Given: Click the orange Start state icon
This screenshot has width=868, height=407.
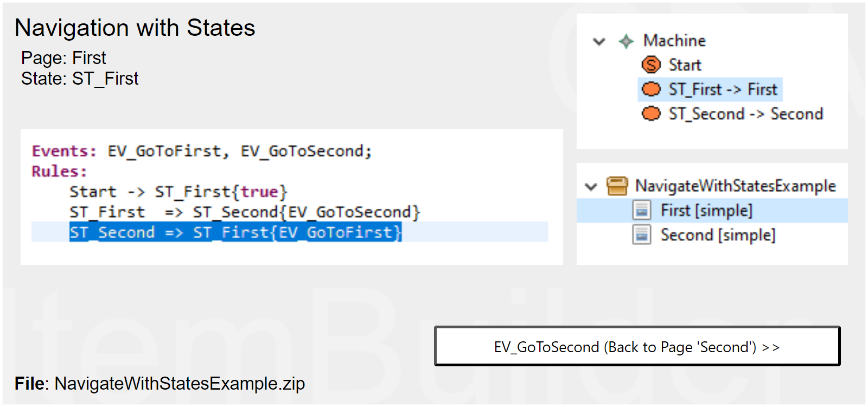Looking at the screenshot, I should [x=651, y=65].
